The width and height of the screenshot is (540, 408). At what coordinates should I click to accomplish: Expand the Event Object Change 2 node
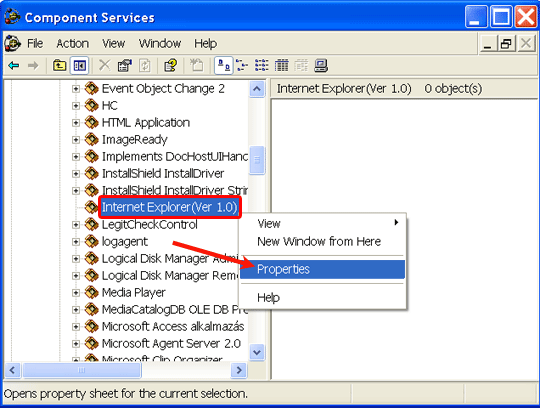click(x=76, y=89)
